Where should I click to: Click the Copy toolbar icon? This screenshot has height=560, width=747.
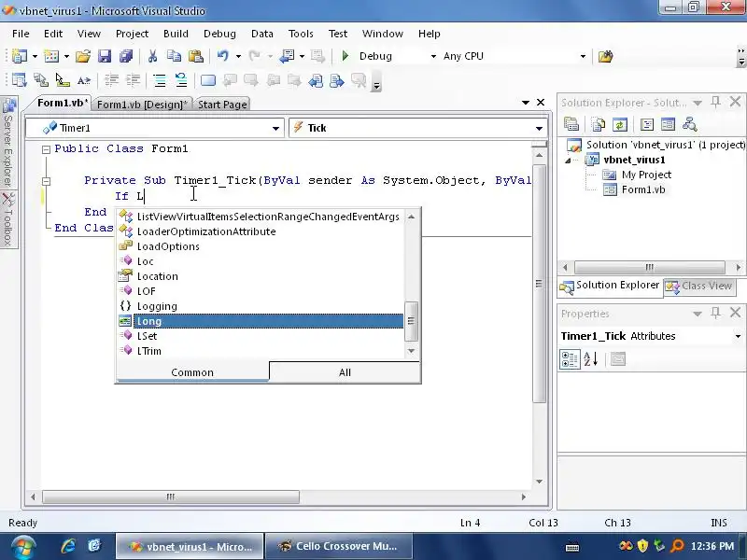point(174,56)
